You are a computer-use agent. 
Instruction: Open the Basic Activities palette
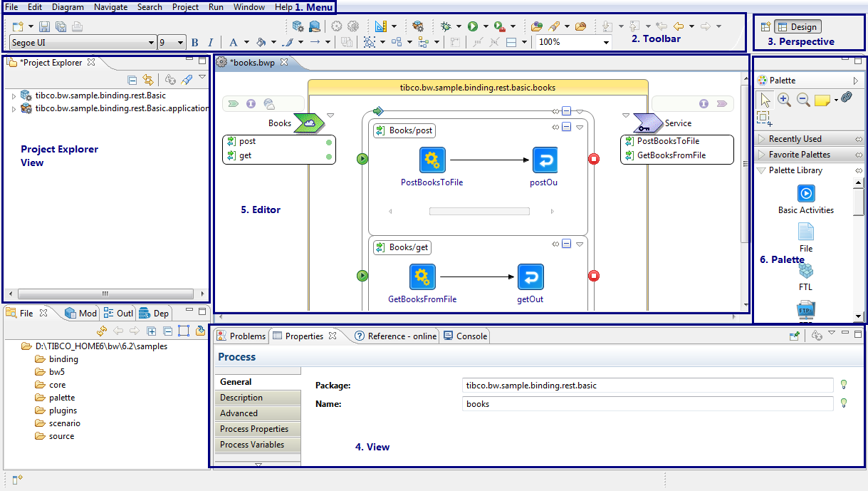tap(805, 194)
